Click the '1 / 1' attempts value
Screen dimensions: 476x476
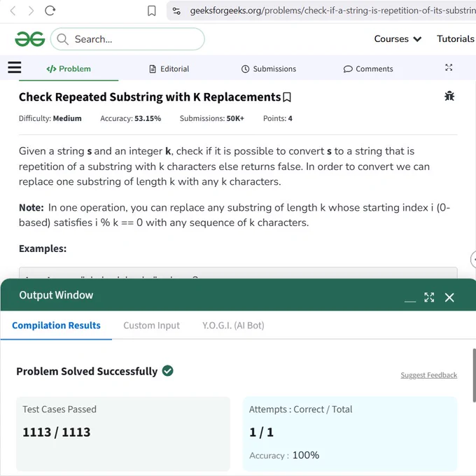click(261, 432)
